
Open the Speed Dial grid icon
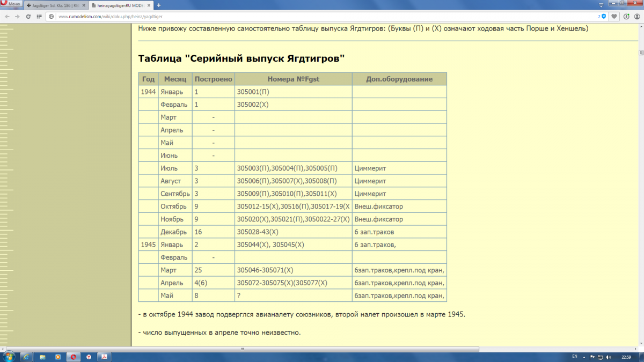[39, 17]
